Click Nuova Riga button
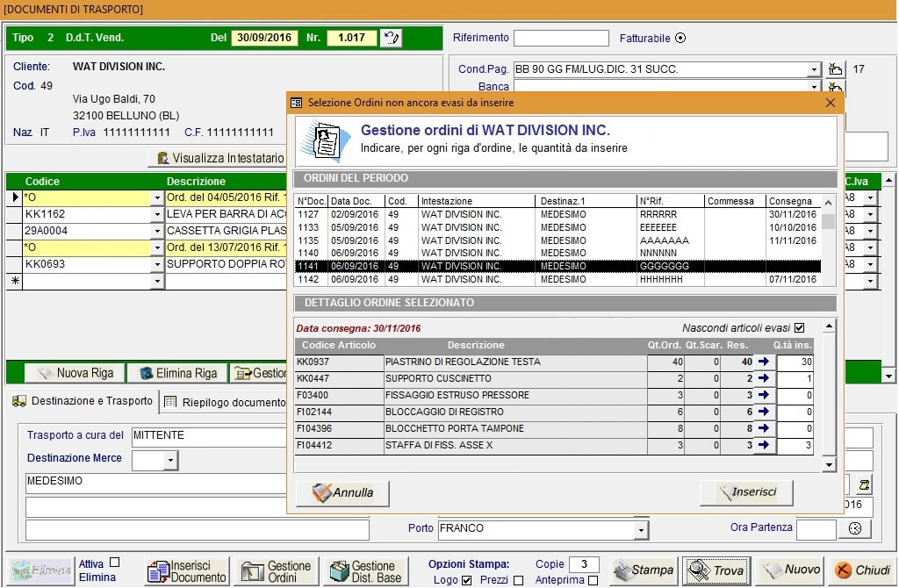Image resolution: width=899 pixels, height=588 pixels. 76,373
